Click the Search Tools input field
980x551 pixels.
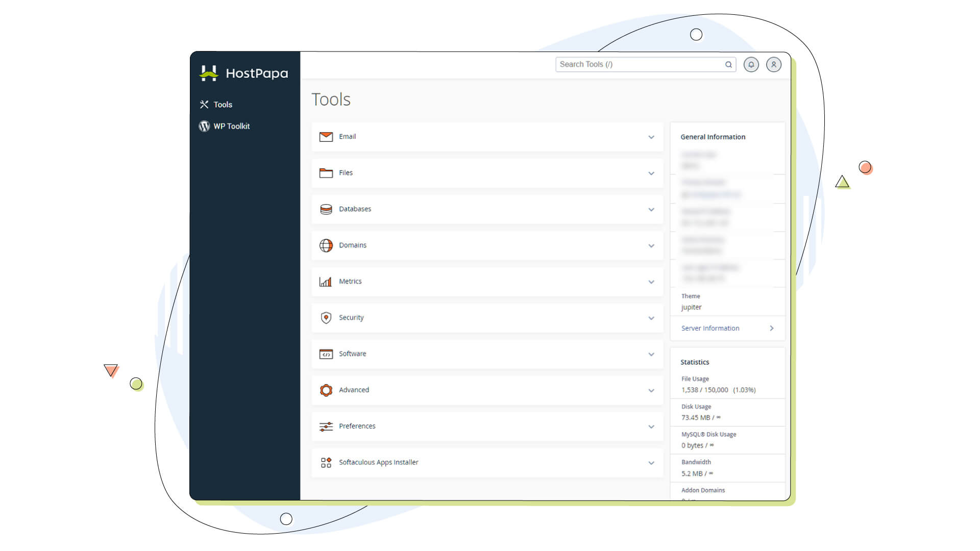coord(638,64)
